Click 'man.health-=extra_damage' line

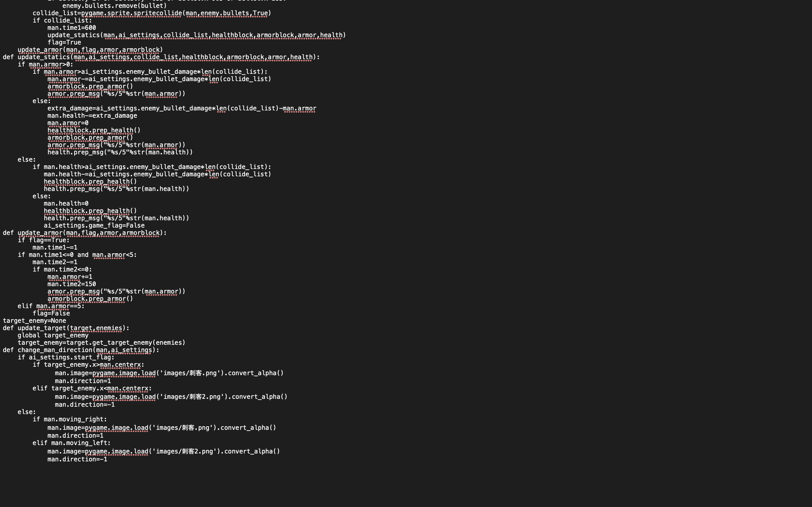coord(92,116)
